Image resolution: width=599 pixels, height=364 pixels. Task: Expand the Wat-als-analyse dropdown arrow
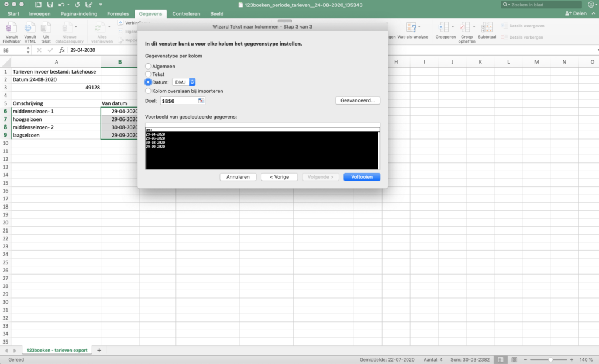419,27
